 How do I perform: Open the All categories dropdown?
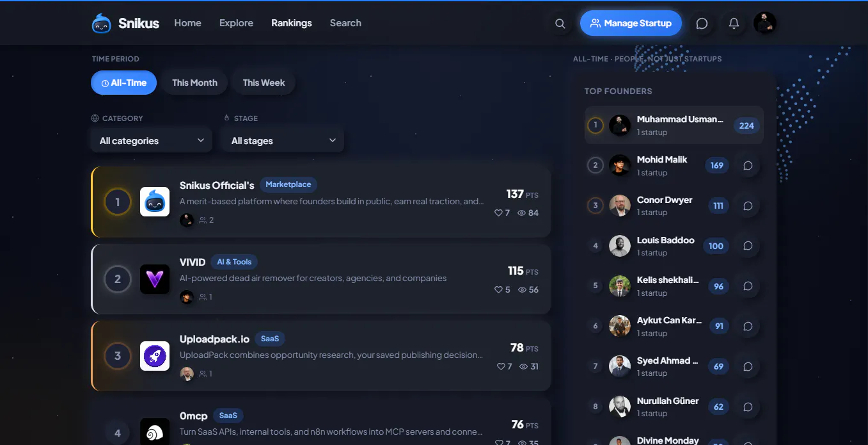152,141
